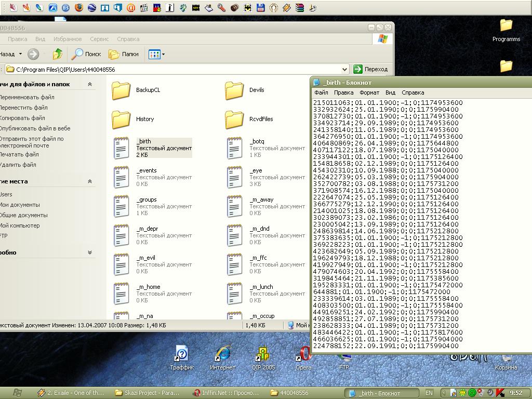Click the Search (Поиск) toolbar button
The width and height of the screenshot is (532, 399).
(x=87, y=54)
